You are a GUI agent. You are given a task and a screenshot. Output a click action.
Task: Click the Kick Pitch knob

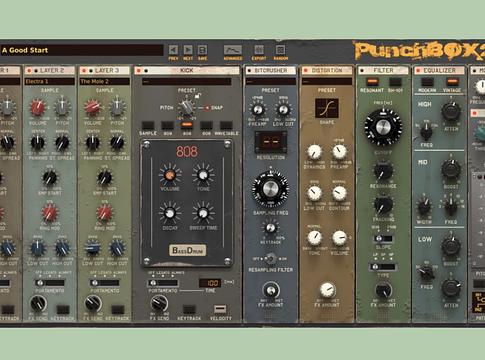186,107
